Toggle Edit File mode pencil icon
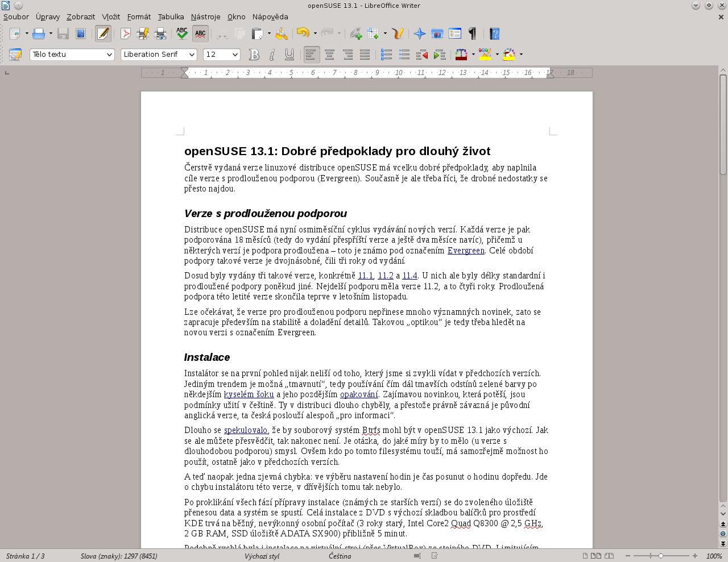Image resolution: width=728 pixels, height=562 pixels. tap(103, 34)
